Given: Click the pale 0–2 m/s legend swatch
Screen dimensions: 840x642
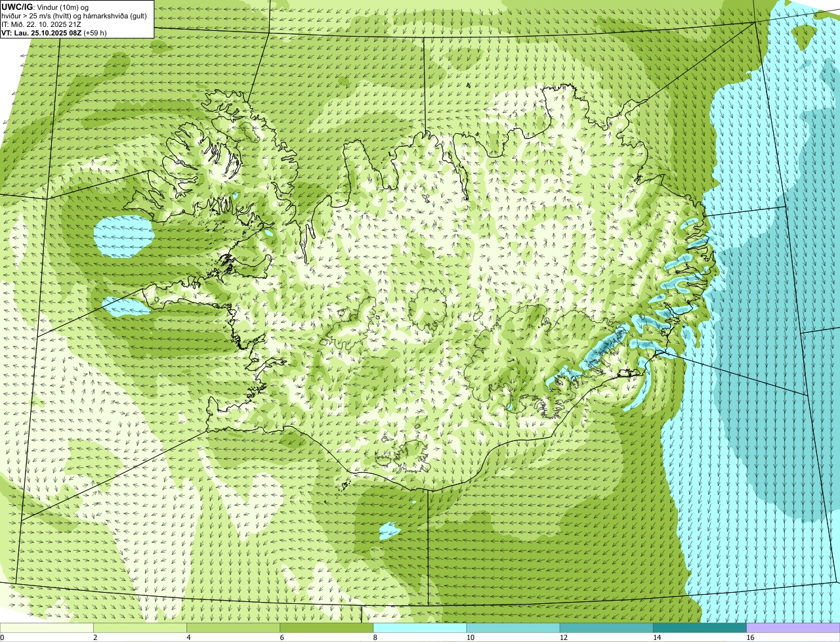Looking at the screenshot, I should [47, 628].
